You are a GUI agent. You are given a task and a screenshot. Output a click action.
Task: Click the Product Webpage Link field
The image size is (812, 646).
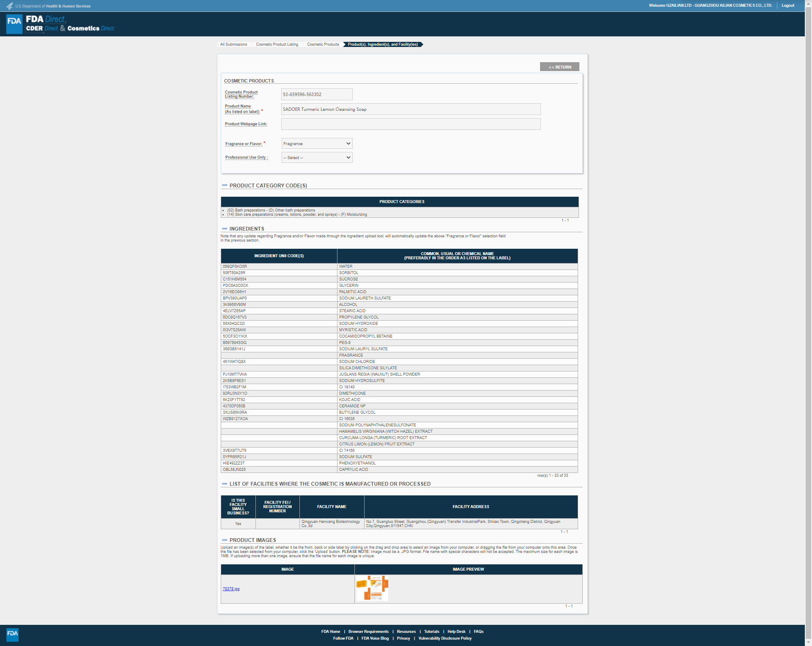tap(411, 124)
